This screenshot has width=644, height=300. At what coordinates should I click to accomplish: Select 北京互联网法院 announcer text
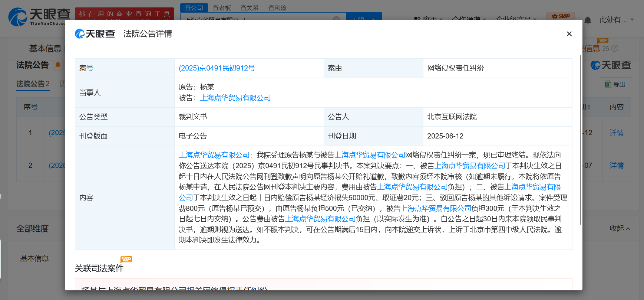452,117
